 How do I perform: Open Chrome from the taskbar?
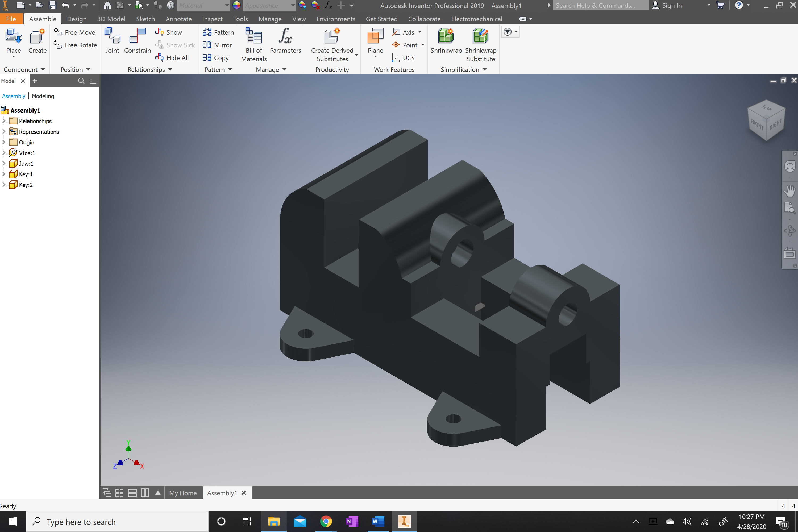(326, 521)
